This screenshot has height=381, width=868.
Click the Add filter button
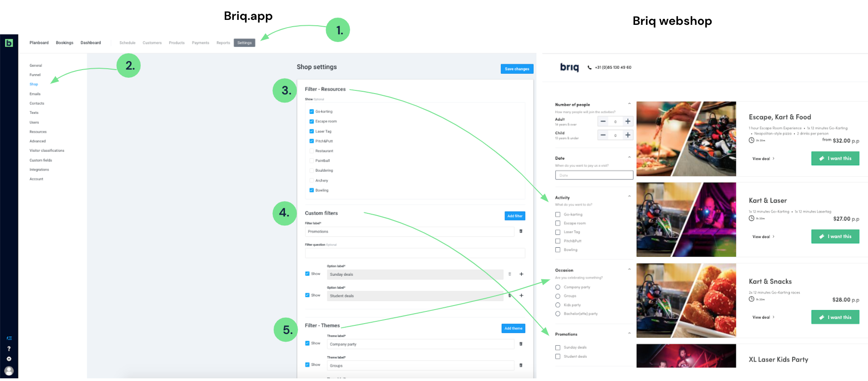tap(515, 216)
